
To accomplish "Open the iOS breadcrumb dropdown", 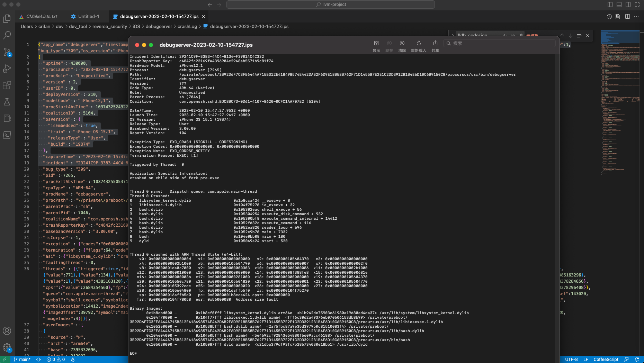I will tap(136, 26).
